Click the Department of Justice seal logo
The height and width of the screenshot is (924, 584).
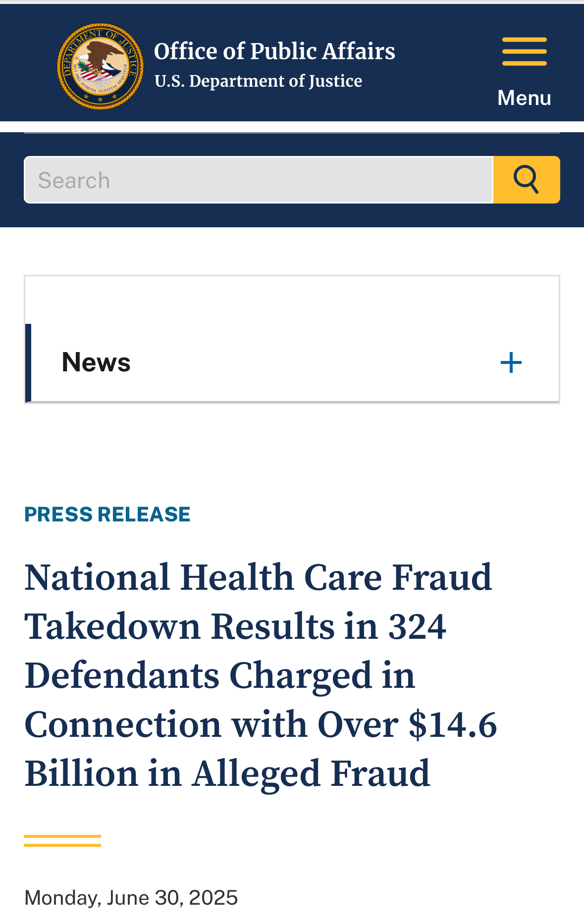(101, 66)
